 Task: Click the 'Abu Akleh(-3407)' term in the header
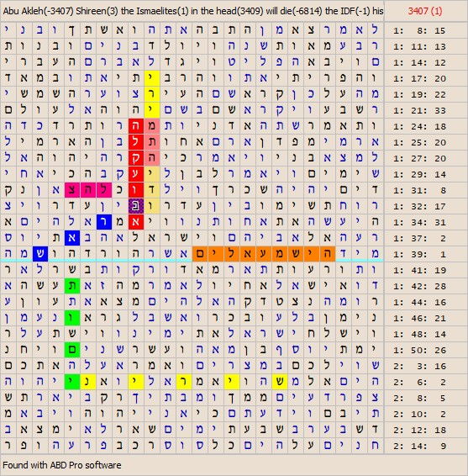(38, 11)
